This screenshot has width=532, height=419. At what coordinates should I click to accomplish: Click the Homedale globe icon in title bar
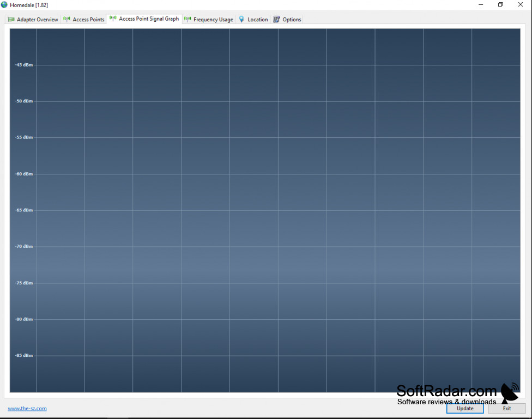4,5
